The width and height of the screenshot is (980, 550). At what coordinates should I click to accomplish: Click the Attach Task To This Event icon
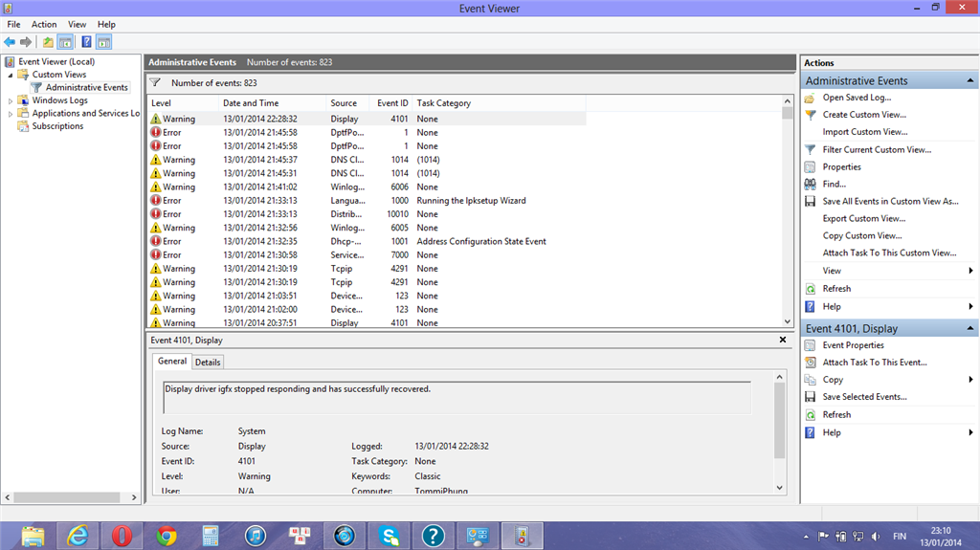[810, 362]
